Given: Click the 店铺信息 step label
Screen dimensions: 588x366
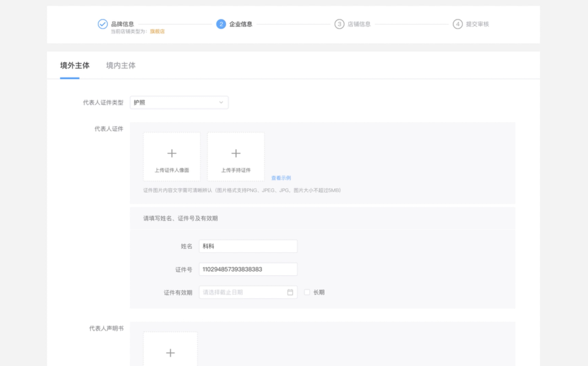Looking at the screenshot, I should [359, 24].
